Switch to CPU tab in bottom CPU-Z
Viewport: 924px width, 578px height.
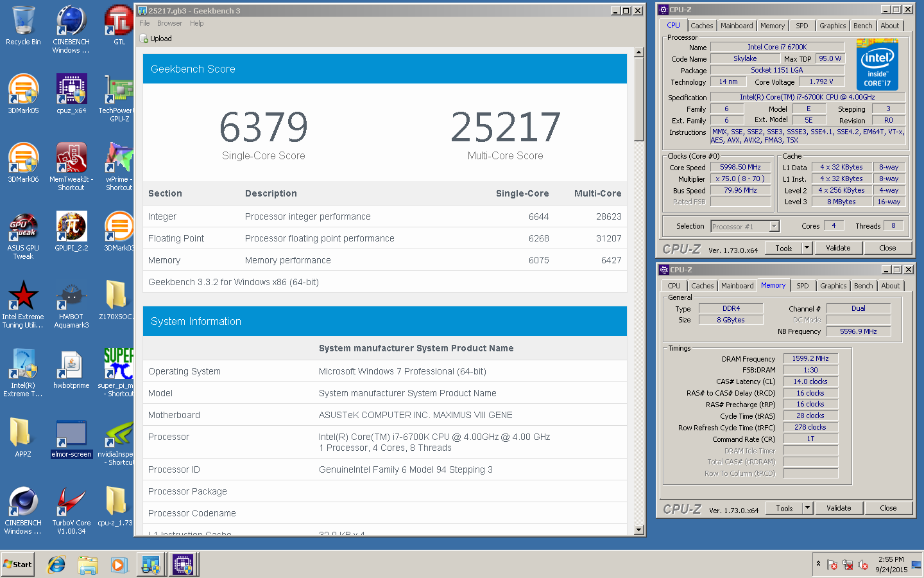674,286
